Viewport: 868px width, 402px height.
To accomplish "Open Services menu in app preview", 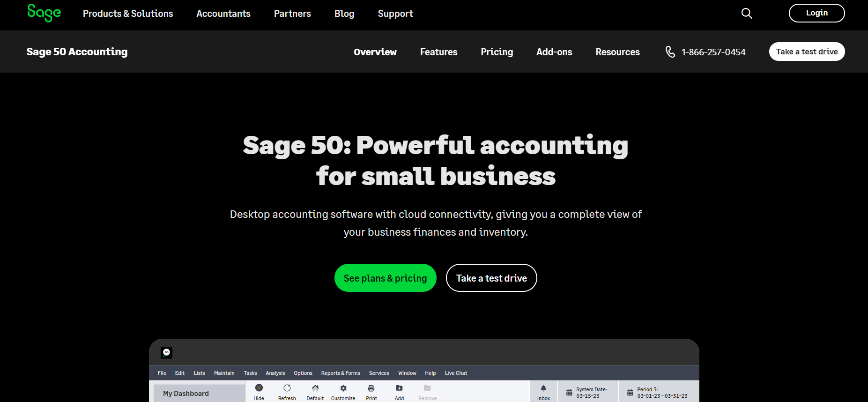I will point(379,373).
